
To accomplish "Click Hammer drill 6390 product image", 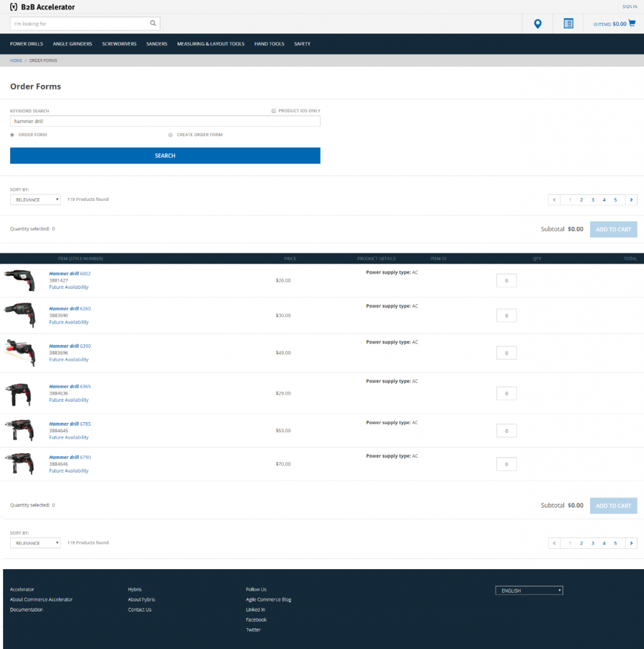I will pyautogui.click(x=20, y=352).
